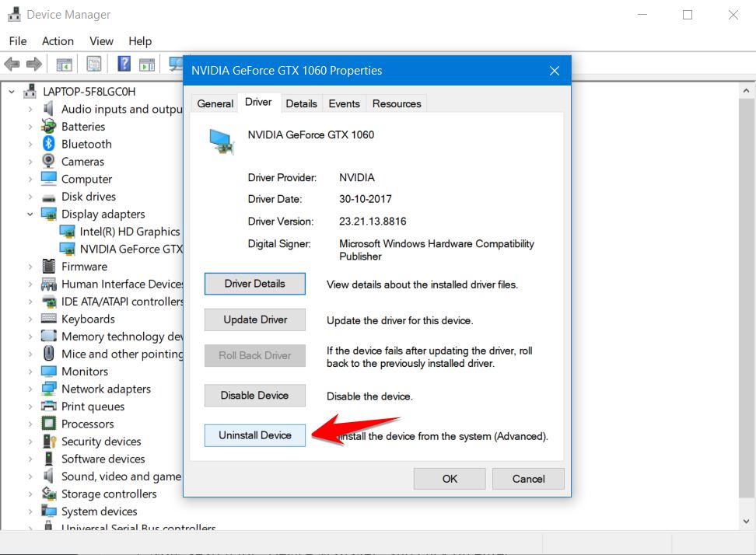Switch to the General tab
The width and height of the screenshot is (756, 555).
pos(215,103)
